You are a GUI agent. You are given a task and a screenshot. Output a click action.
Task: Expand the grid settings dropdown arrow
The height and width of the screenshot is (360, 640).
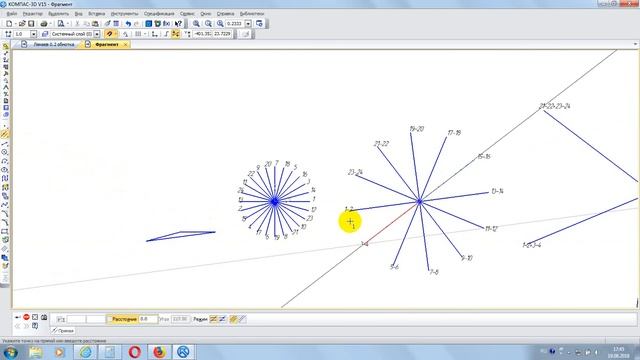(145, 34)
